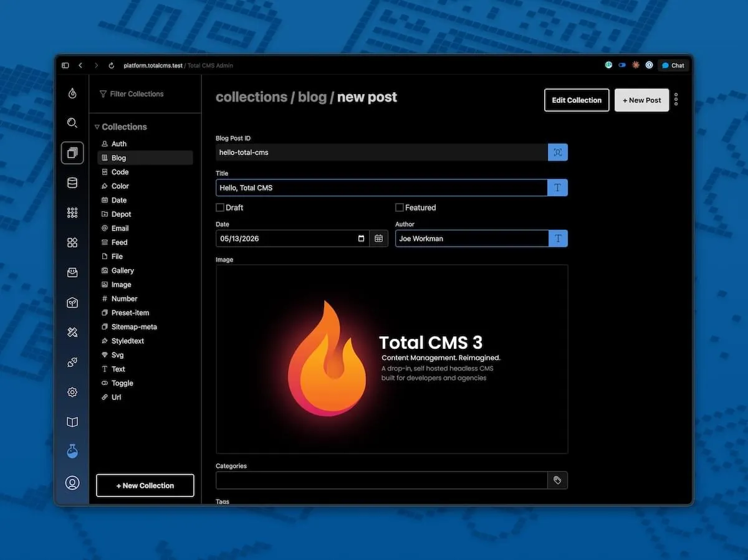The width and height of the screenshot is (748, 560).
Task: Select the Gallery collection
Action: [x=145, y=271]
